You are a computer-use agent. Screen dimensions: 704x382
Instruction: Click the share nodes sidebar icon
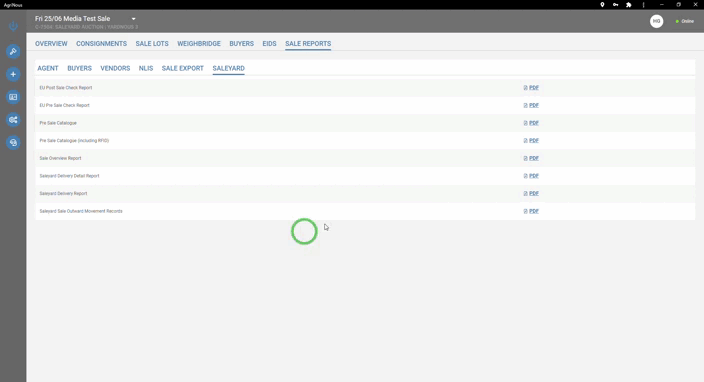[13, 120]
